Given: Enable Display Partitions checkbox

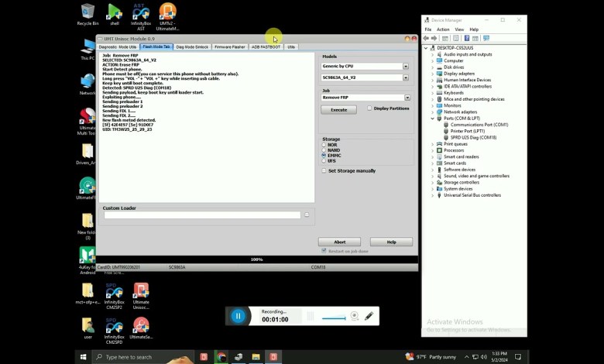Looking at the screenshot, I should pos(369,108).
